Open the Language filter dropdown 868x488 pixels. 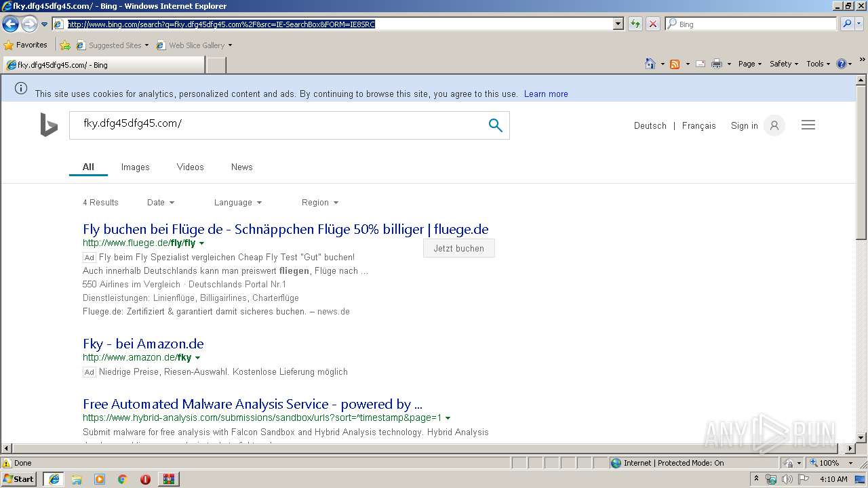pos(238,203)
